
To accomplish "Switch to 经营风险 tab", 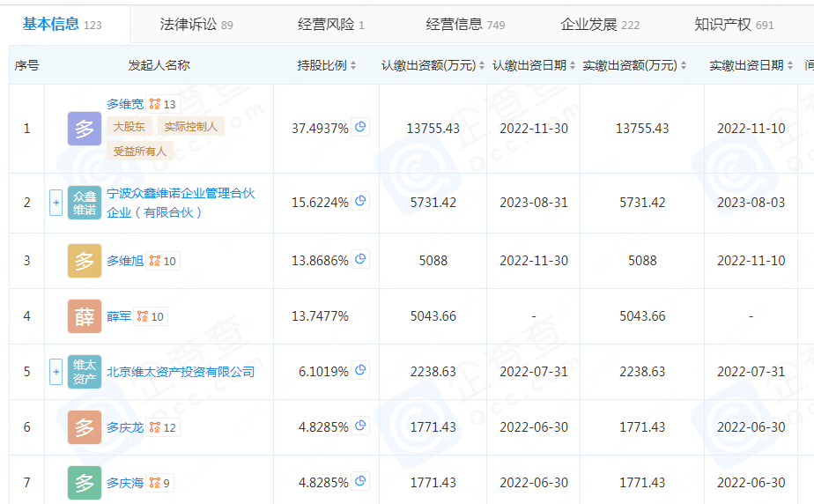I will [330, 25].
